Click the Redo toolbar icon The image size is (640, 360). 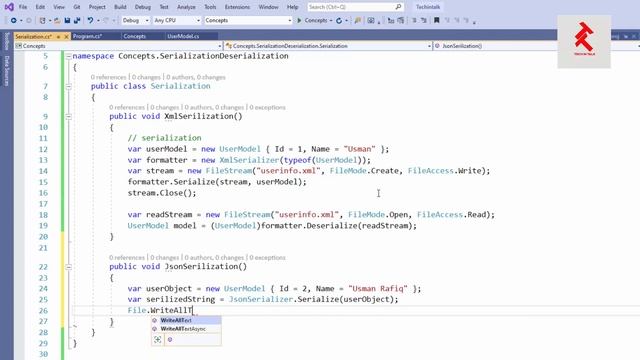pos(106,20)
